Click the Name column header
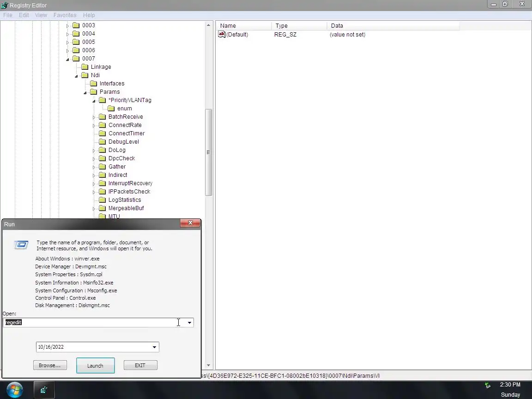 coord(244,26)
